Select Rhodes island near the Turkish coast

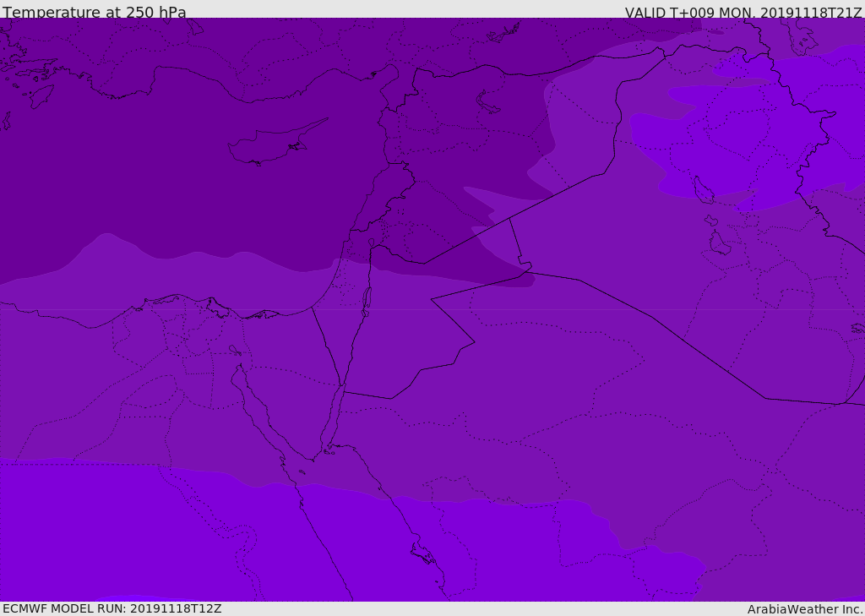tap(41, 96)
